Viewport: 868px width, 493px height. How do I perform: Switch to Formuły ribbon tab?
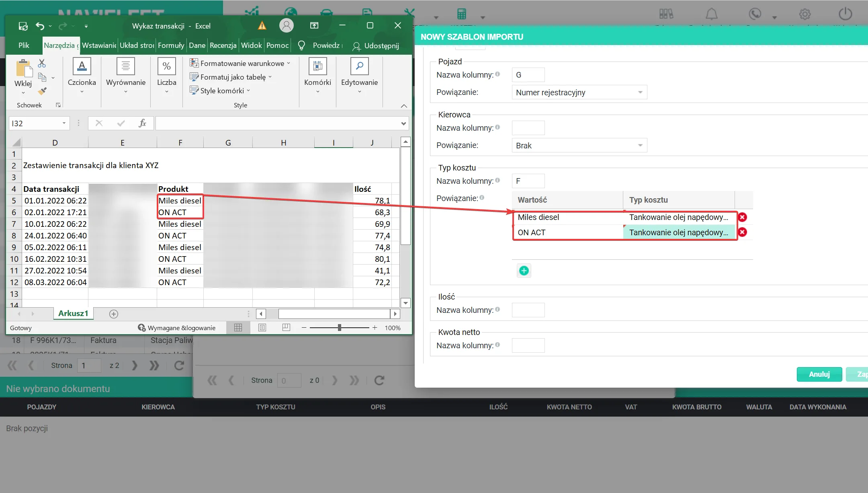click(x=171, y=45)
